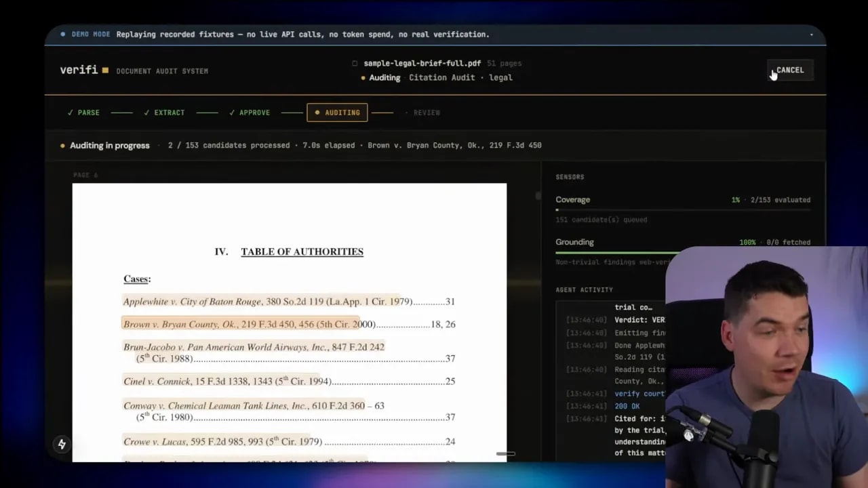
Task: Click the AGENT ACTIVITY header
Action: coord(584,289)
